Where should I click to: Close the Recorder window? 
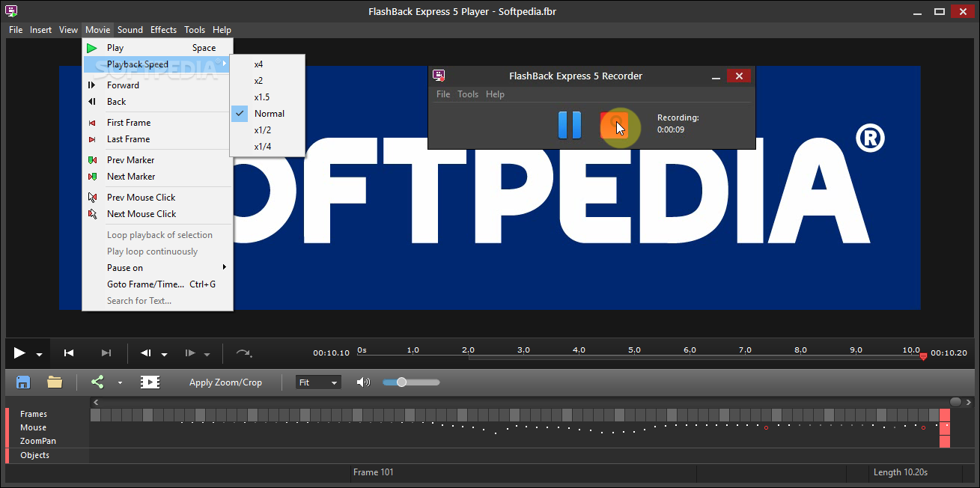click(x=739, y=76)
